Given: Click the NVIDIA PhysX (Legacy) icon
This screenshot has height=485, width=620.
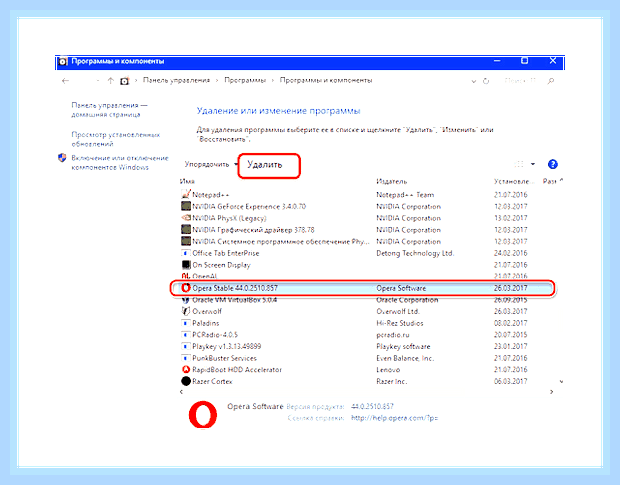Looking at the screenshot, I should coord(185,218).
